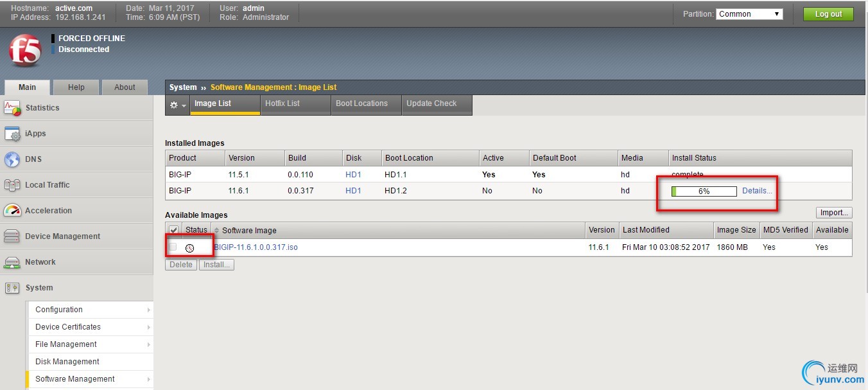868x390 pixels.
Task: Expand the Configuration submenu arrow
Action: pos(149,310)
